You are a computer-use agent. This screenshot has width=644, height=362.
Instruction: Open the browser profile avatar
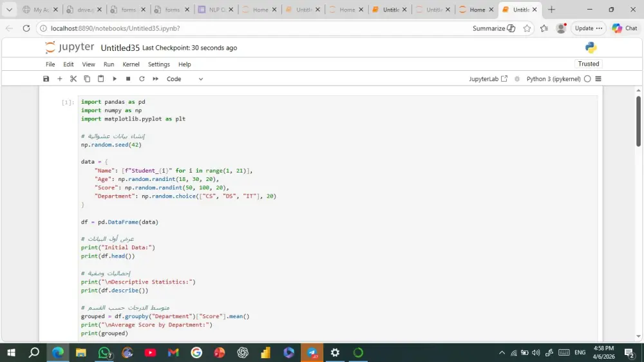tap(561, 28)
